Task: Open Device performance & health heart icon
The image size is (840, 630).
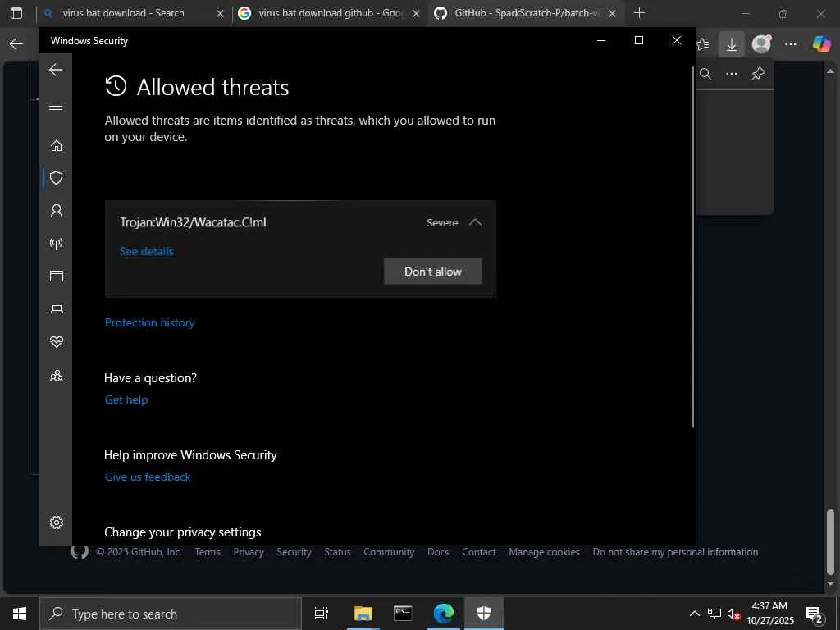Action: pyautogui.click(x=57, y=342)
